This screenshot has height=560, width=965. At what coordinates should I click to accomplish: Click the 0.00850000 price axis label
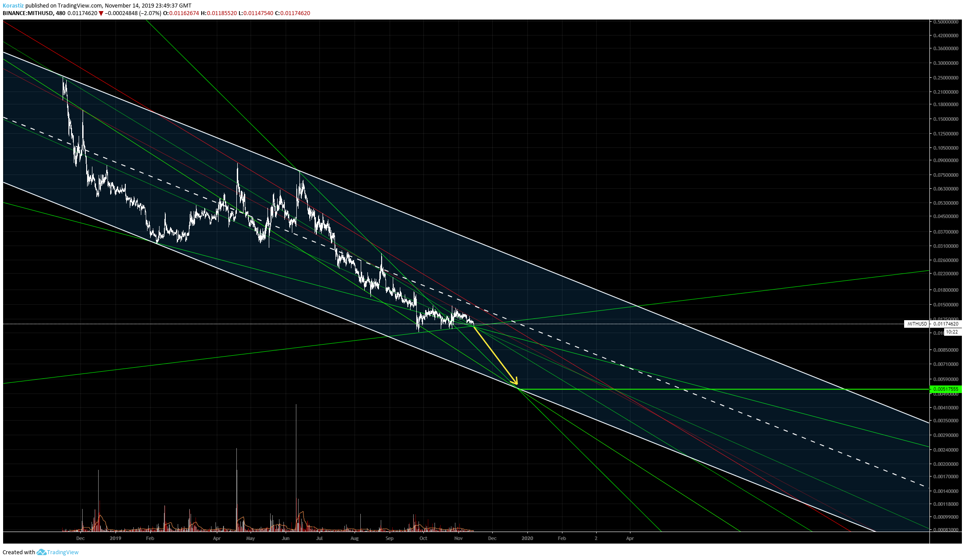pyautogui.click(x=946, y=350)
